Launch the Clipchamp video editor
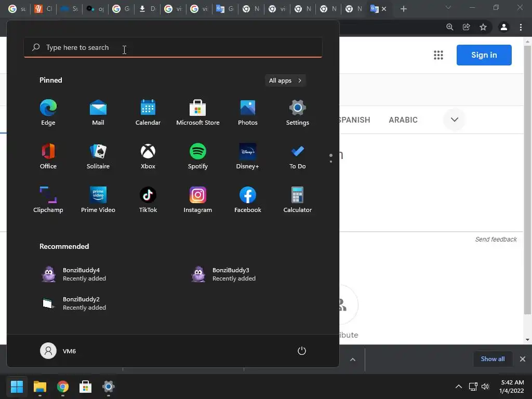 coord(48,200)
